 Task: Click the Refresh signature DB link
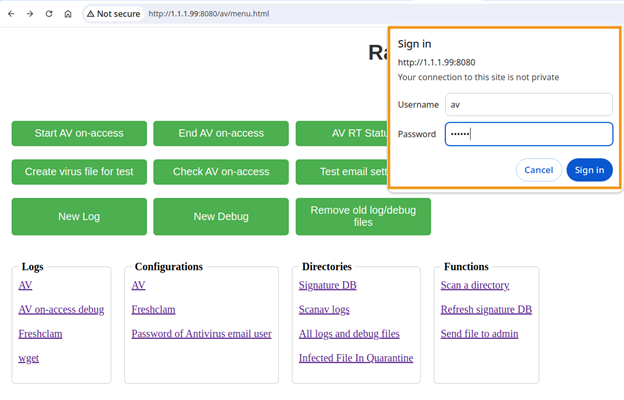(x=486, y=309)
